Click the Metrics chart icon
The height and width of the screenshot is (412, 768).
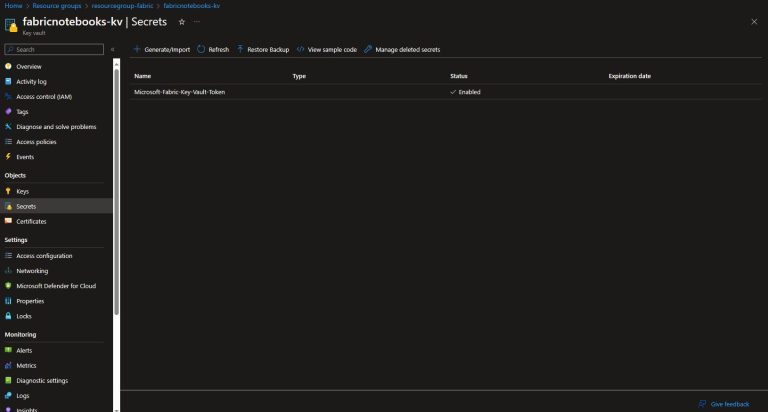click(8, 365)
